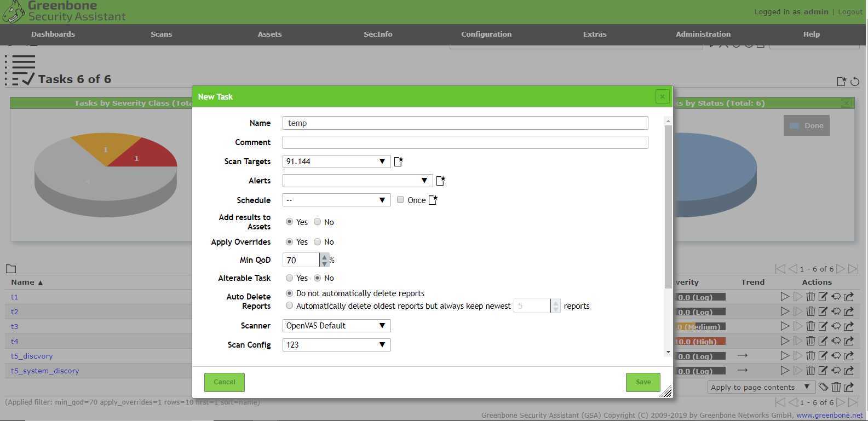Select No for Add results to Assets
This screenshot has width=868, height=421.
[x=318, y=222]
